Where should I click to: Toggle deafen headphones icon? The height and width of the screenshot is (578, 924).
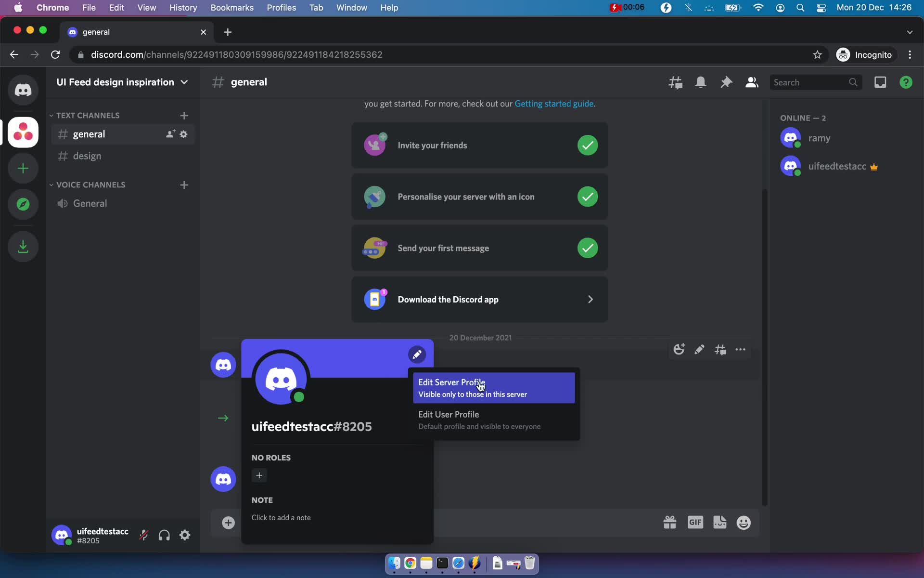pos(164,535)
